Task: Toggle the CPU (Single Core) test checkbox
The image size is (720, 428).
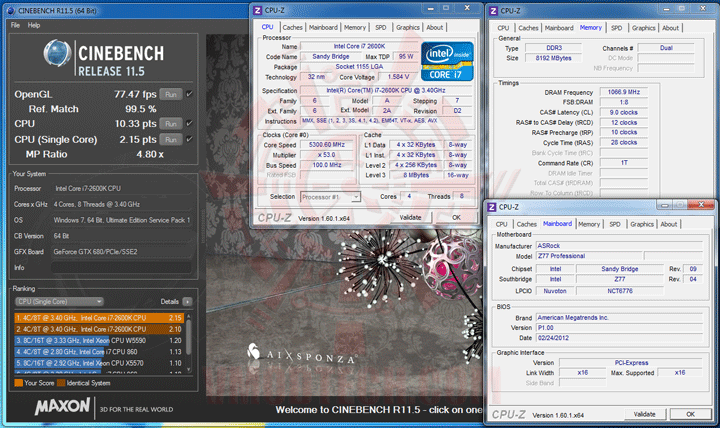Action: (x=189, y=139)
